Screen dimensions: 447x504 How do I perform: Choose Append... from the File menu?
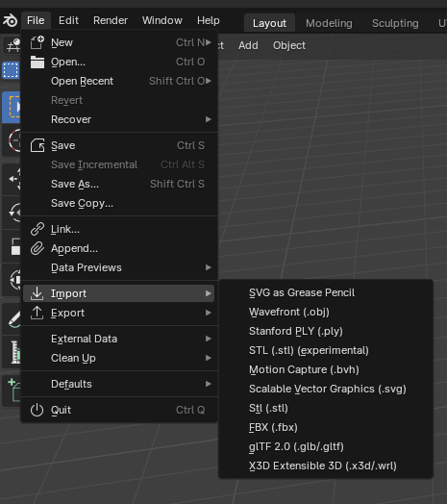[x=119, y=248]
